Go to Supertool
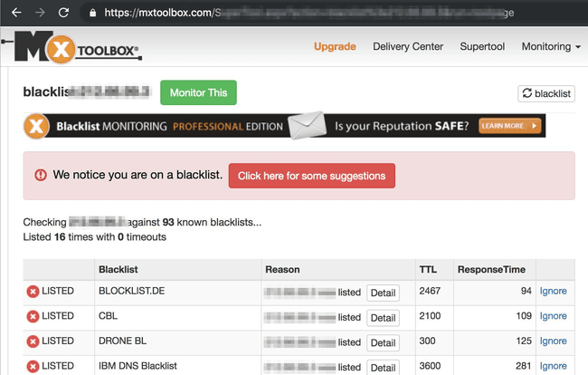588x375 pixels. click(x=482, y=46)
